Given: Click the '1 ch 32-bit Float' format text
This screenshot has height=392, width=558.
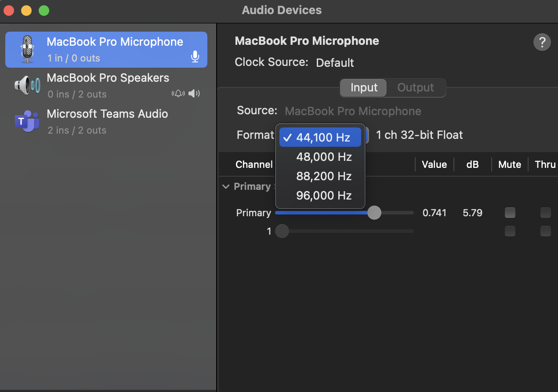Looking at the screenshot, I should click(x=419, y=135).
